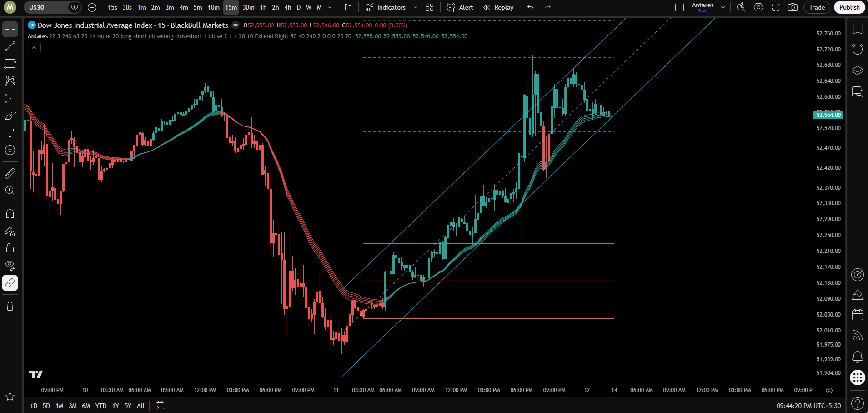The height and width of the screenshot is (413, 868).
Task: Click the trash remove objects icon
Action: coord(10,306)
